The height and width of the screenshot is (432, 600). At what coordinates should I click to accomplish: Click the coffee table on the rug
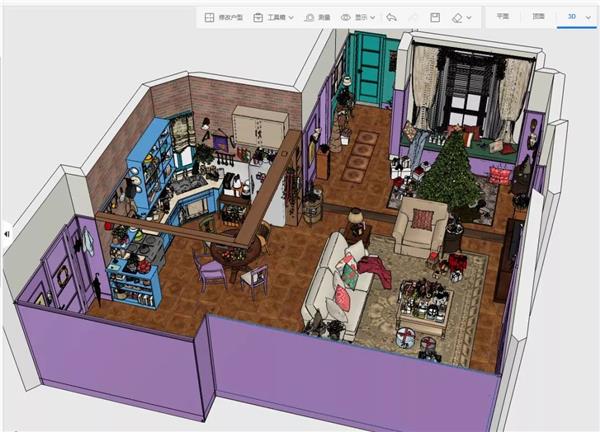click(424, 308)
